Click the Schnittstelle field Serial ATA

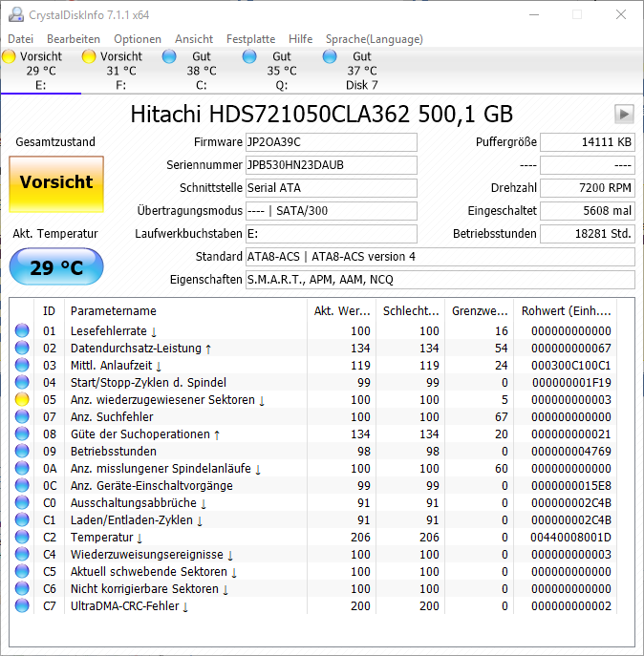pos(332,188)
